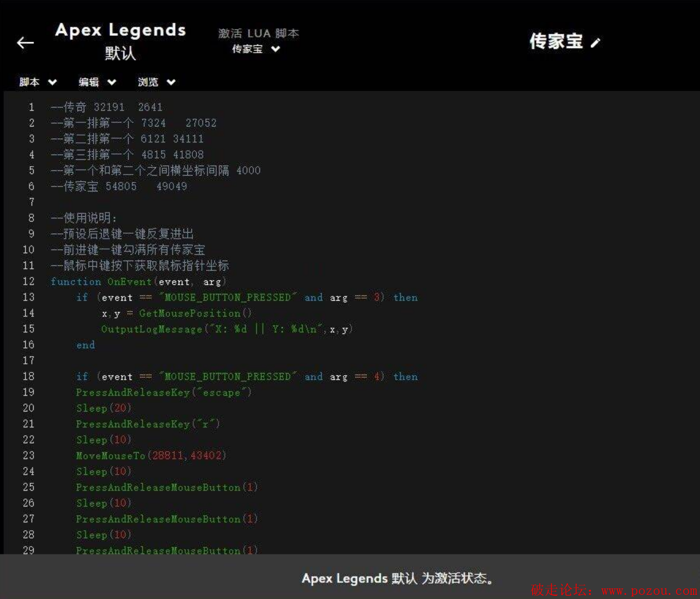The image size is (700, 599).
Task: Click the "x,y = GetMousePosition()" line
Action: [x=176, y=313]
